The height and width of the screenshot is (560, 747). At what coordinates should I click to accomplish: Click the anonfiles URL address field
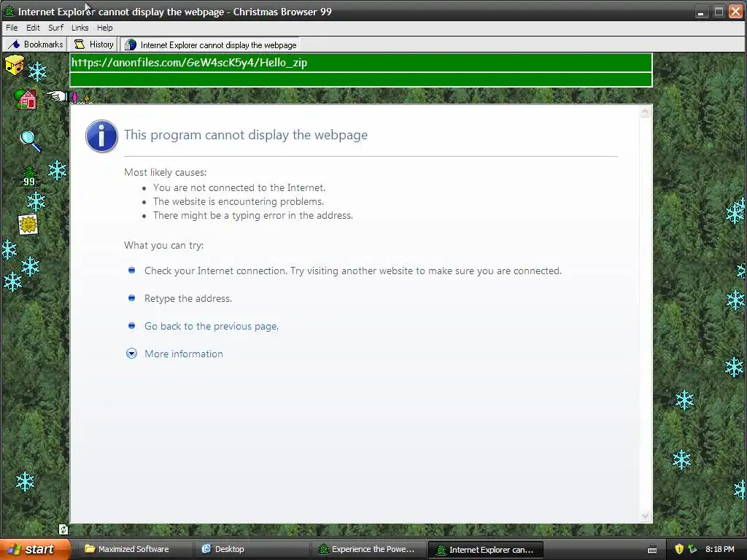click(361, 63)
